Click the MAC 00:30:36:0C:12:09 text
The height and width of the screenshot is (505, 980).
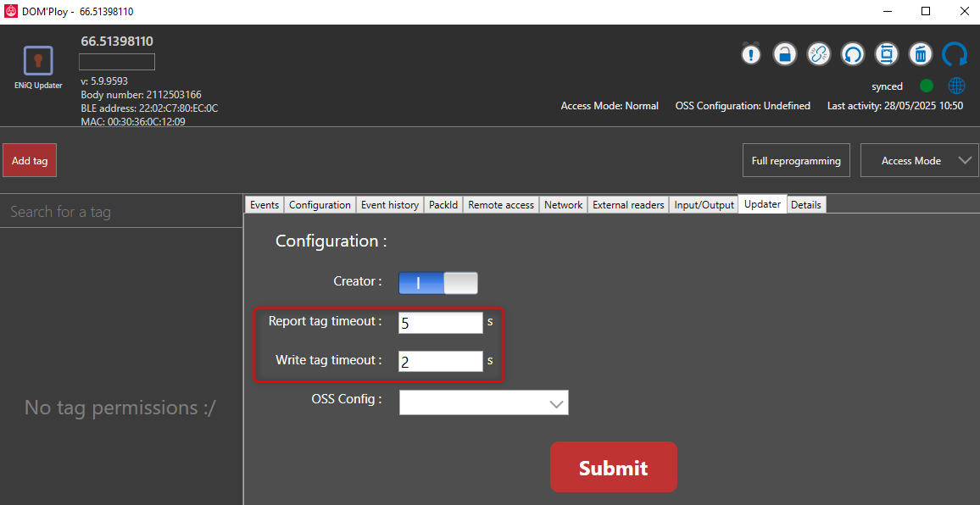tap(133, 121)
